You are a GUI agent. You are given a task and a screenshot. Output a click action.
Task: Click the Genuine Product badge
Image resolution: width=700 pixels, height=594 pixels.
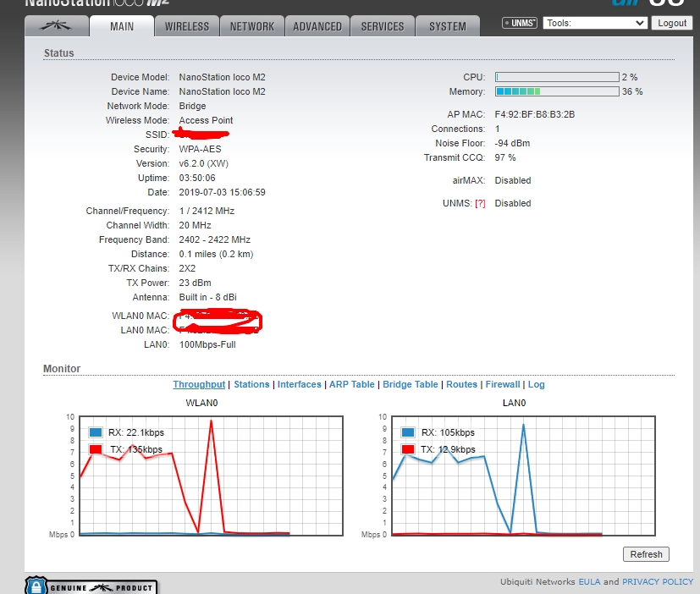tap(91, 586)
